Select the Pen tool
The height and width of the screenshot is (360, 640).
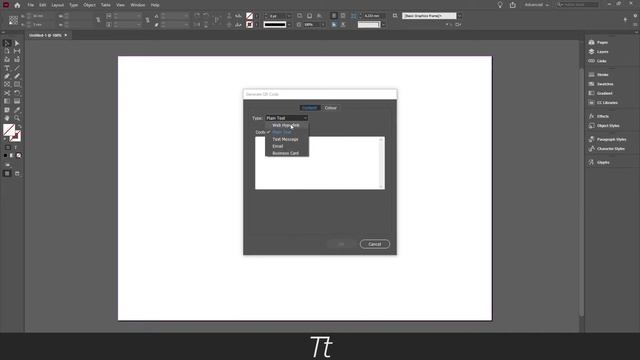(7, 76)
